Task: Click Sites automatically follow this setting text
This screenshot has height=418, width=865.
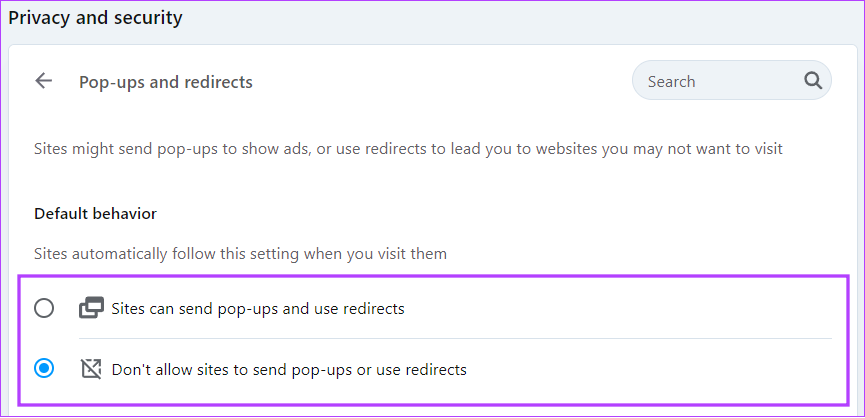Action: (241, 254)
